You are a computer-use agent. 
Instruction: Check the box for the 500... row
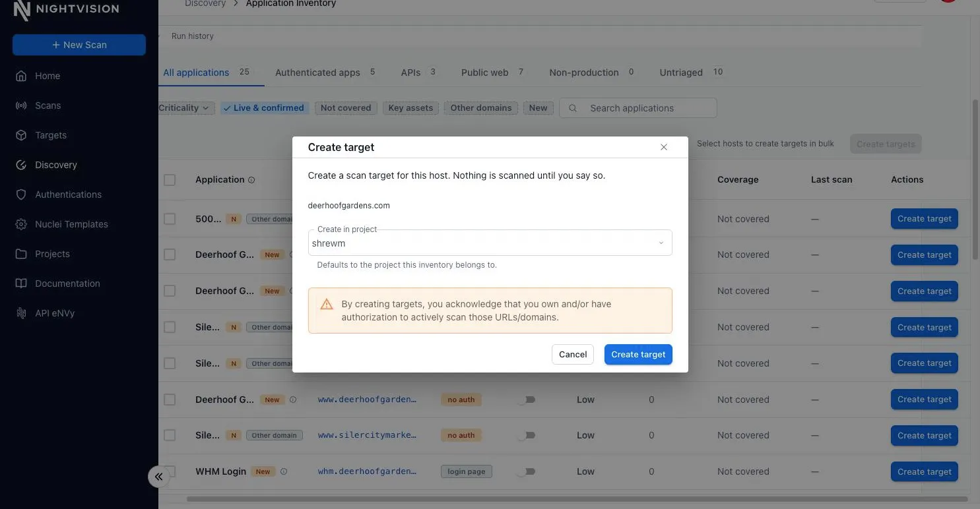point(170,219)
